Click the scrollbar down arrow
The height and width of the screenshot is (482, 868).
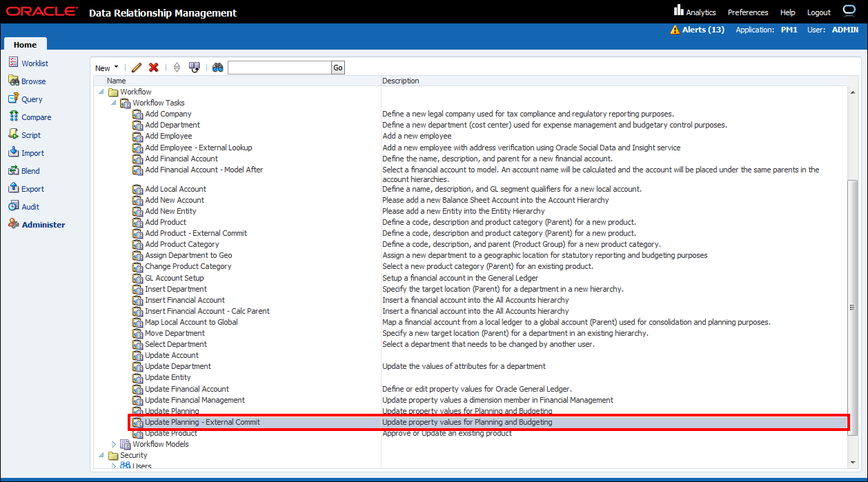[x=853, y=461]
